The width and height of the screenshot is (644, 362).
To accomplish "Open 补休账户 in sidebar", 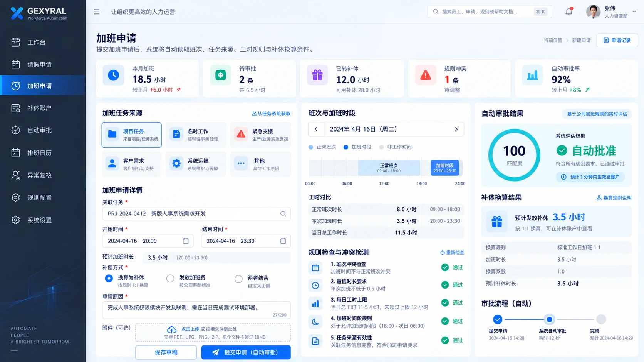I will pyautogui.click(x=43, y=108).
